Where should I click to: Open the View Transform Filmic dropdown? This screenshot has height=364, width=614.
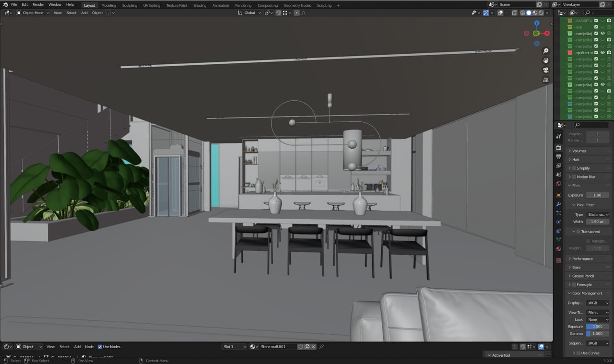[598, 313]
